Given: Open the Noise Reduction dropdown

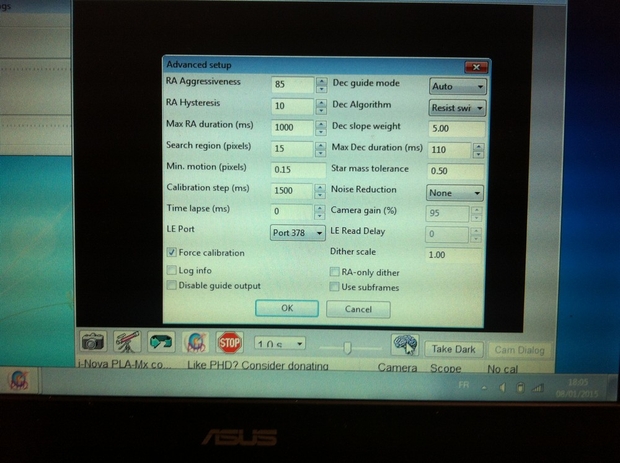Looking at the screenshot, I should 455,193.
